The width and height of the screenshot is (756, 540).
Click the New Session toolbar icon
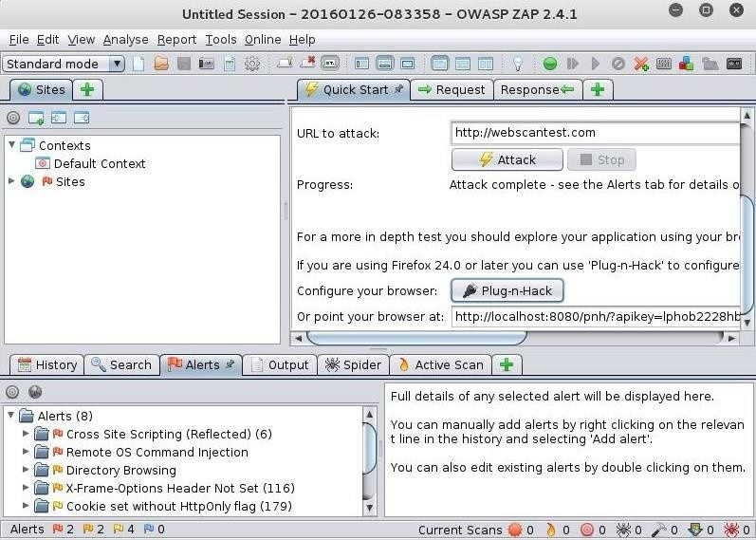[138, 64]
